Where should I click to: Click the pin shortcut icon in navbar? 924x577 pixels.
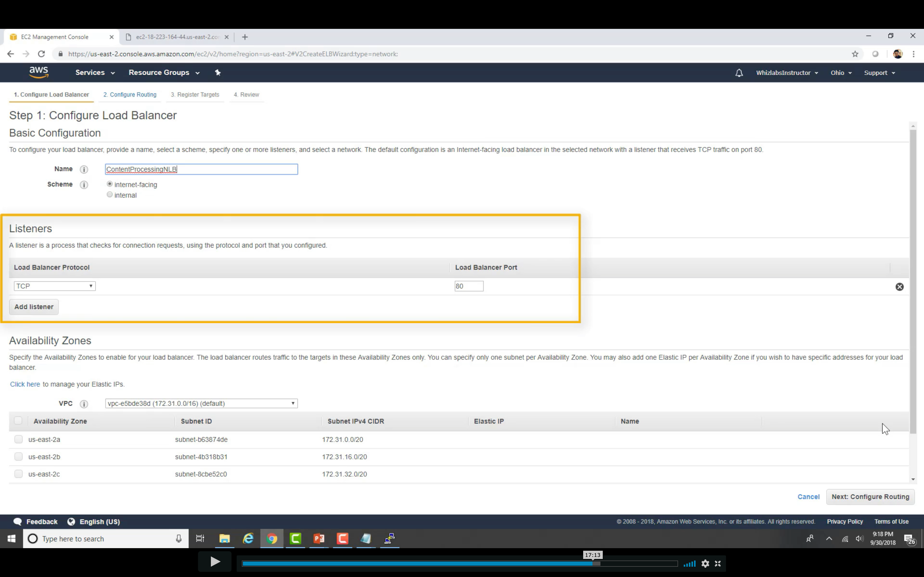click(x=218, y=72)
